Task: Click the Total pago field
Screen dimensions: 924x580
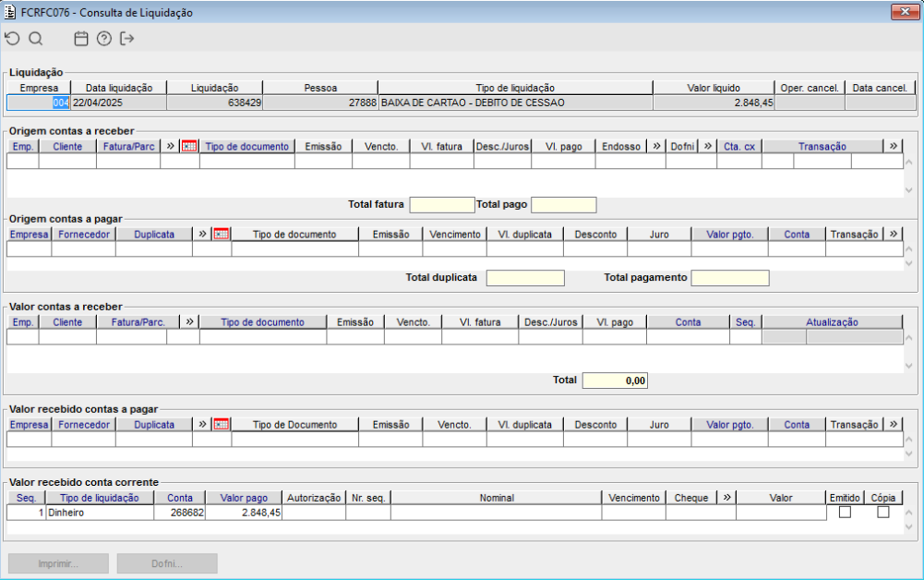Action: click(564, 204)
